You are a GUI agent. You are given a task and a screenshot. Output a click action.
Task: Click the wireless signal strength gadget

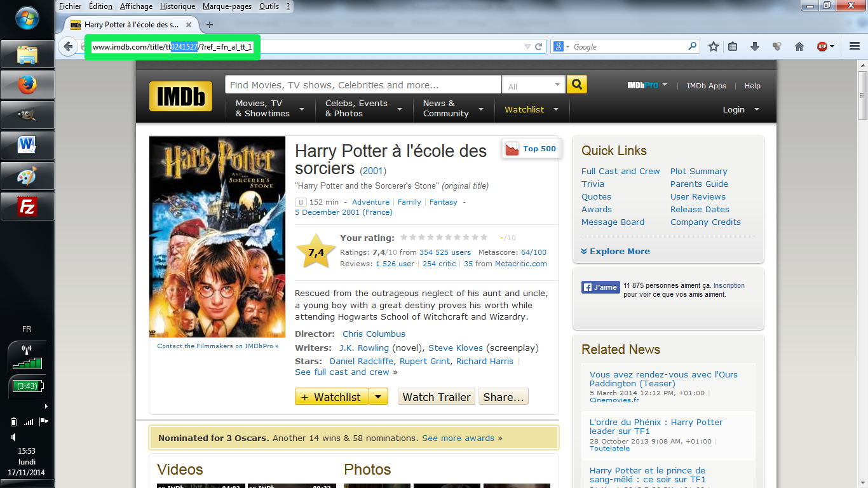pos(27,356)
